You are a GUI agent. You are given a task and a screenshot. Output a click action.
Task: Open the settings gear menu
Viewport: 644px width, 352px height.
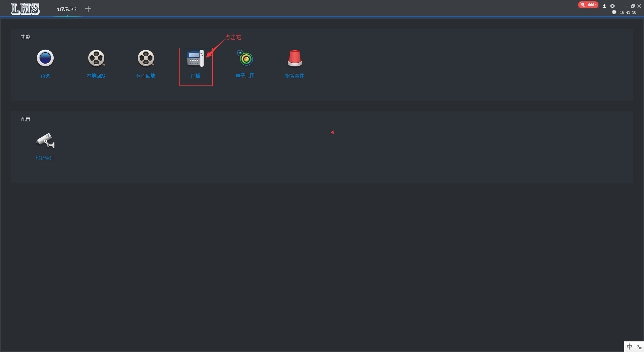[612, 6]
